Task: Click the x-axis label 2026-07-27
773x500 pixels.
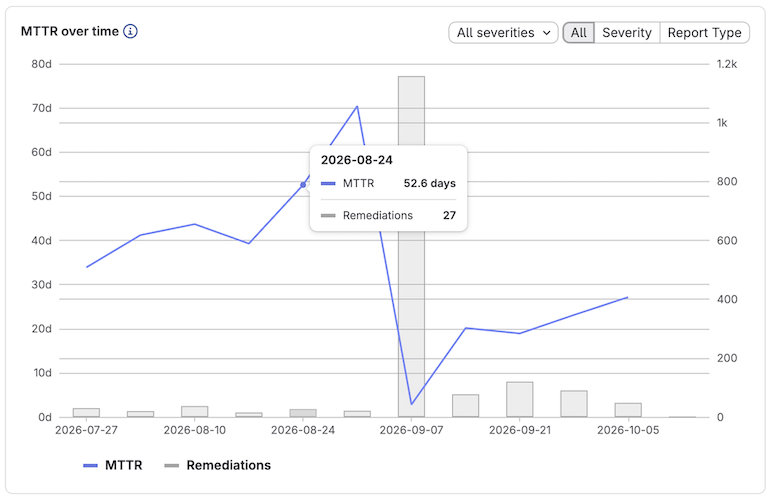Action: (x=86, y=430)
